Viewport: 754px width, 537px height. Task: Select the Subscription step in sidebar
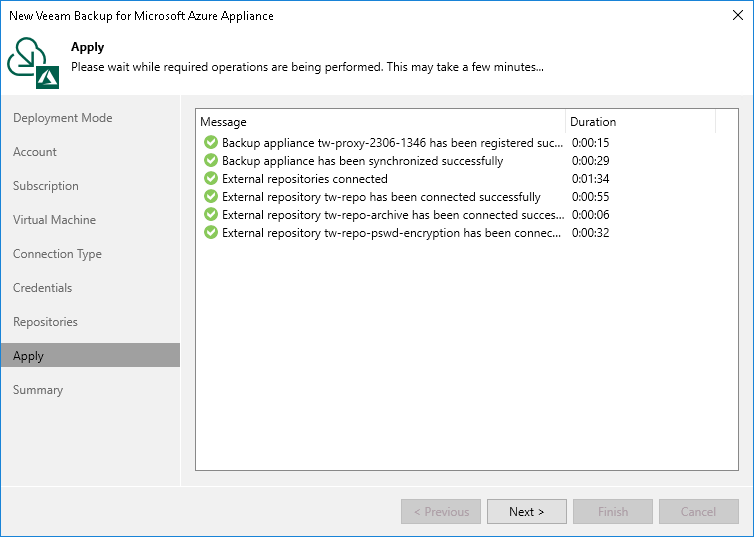click(x=45, y=186)
